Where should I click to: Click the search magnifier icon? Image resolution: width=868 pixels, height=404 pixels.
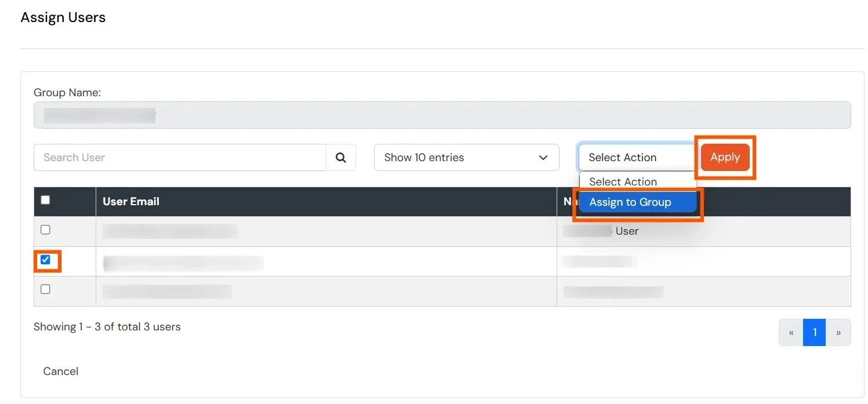click(x=341, y=157)
